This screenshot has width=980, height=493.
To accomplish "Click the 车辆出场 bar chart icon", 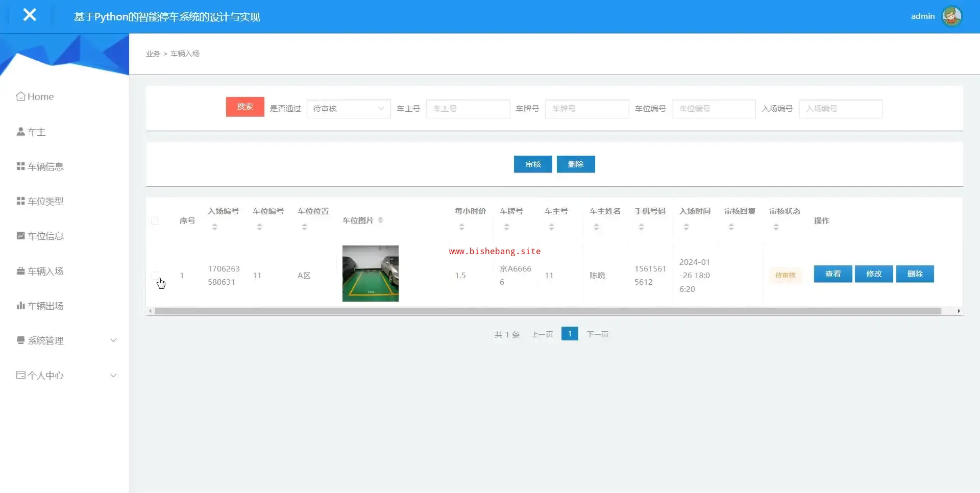I will 20,306.
